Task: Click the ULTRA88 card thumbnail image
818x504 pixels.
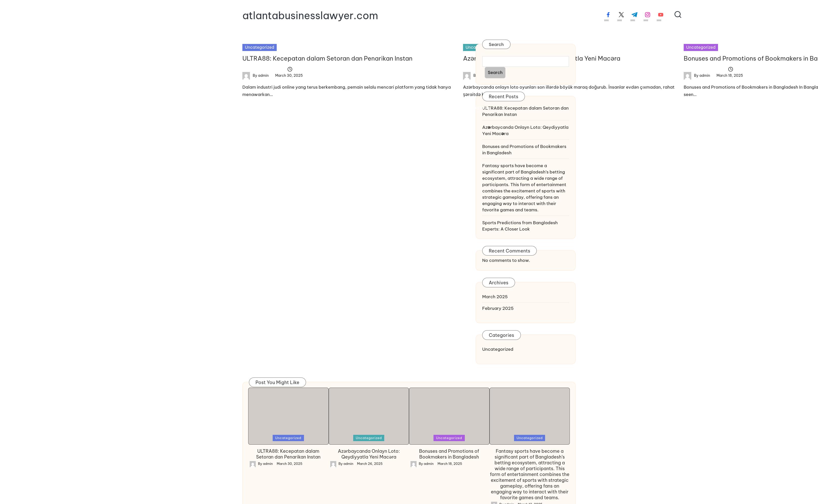Action: tap(288, 416)
